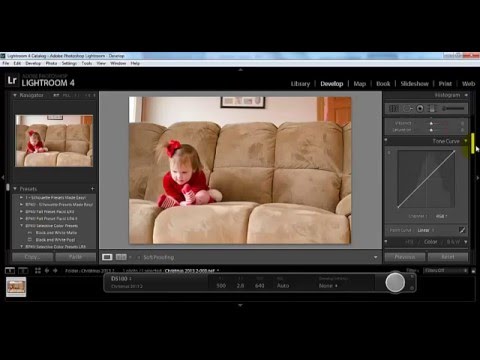Expand the HSL / Color / B&W panel triangle

[x=466, y=242]
